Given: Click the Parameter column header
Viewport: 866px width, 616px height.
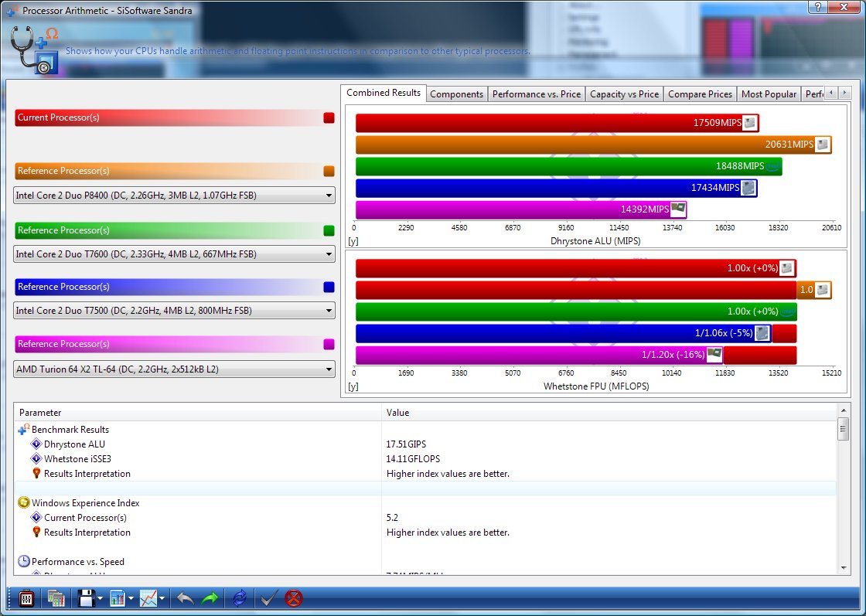Looking at the screenshot, I should coord(198,412).
